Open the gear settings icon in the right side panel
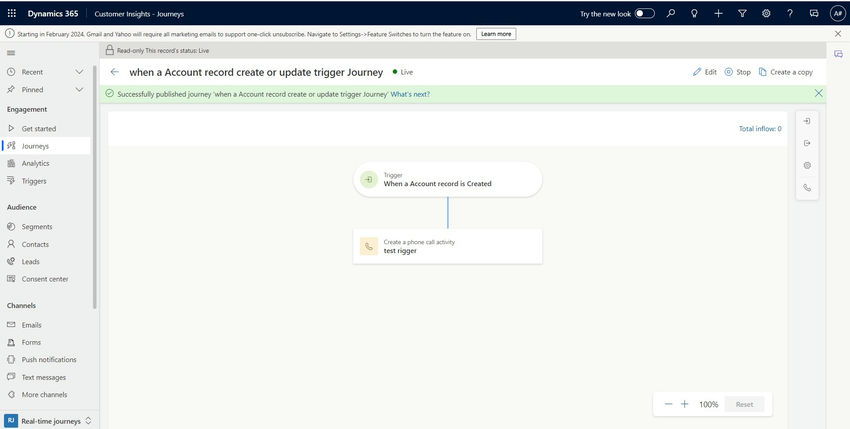 [807, 165]
